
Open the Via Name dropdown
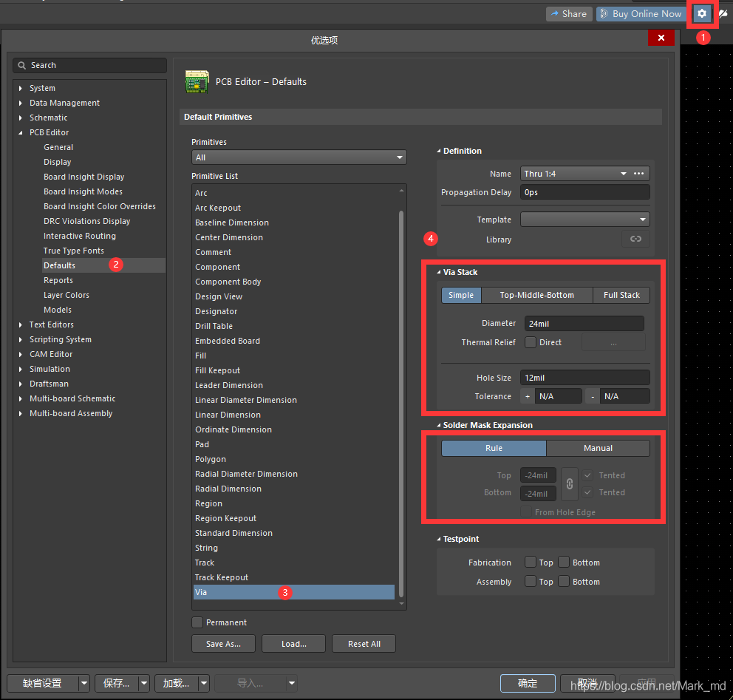pos(623,174)
